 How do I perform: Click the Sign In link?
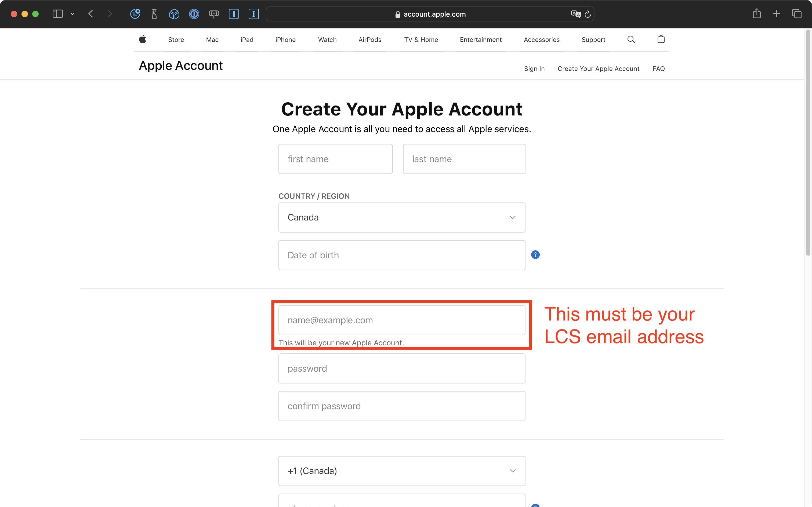(x=534, y=69)
